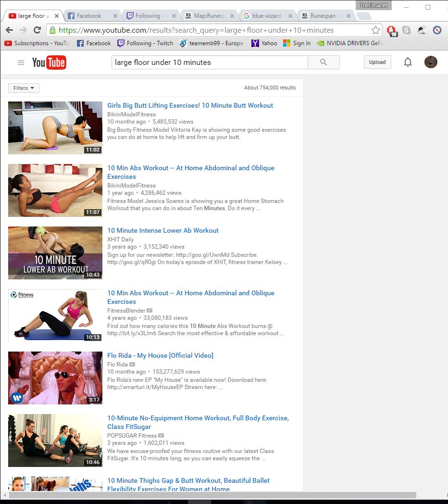The image size is (448, 504).
Task: Open Girls Big Butt Lifting Exercises video title
Action: click(190, 105)
